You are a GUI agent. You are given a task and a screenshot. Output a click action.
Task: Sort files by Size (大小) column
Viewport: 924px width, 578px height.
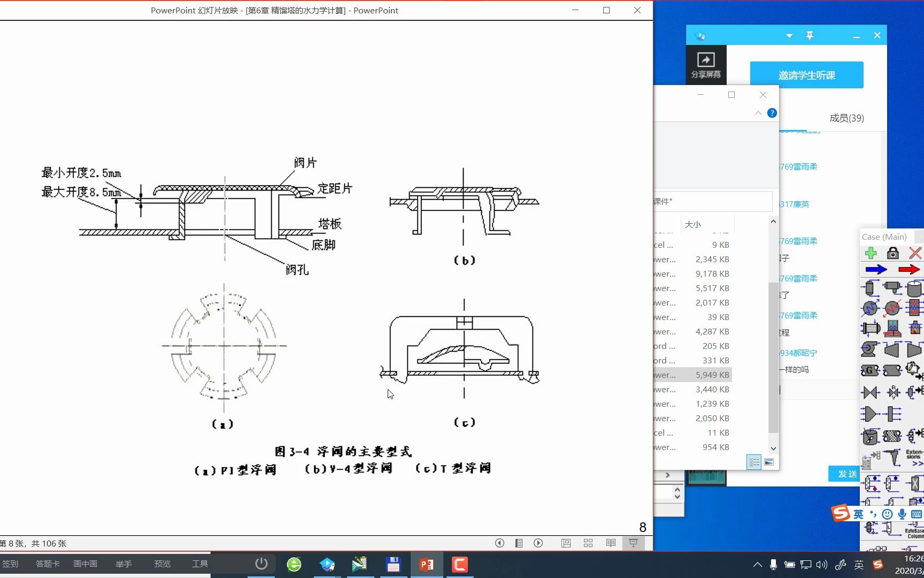693,224
